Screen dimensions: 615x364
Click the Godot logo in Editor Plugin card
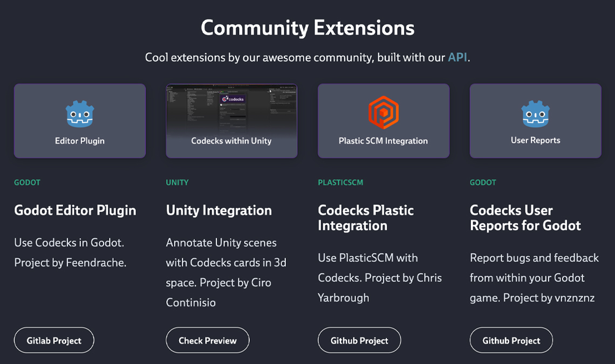pyautogui.click(x=80, y=114)
